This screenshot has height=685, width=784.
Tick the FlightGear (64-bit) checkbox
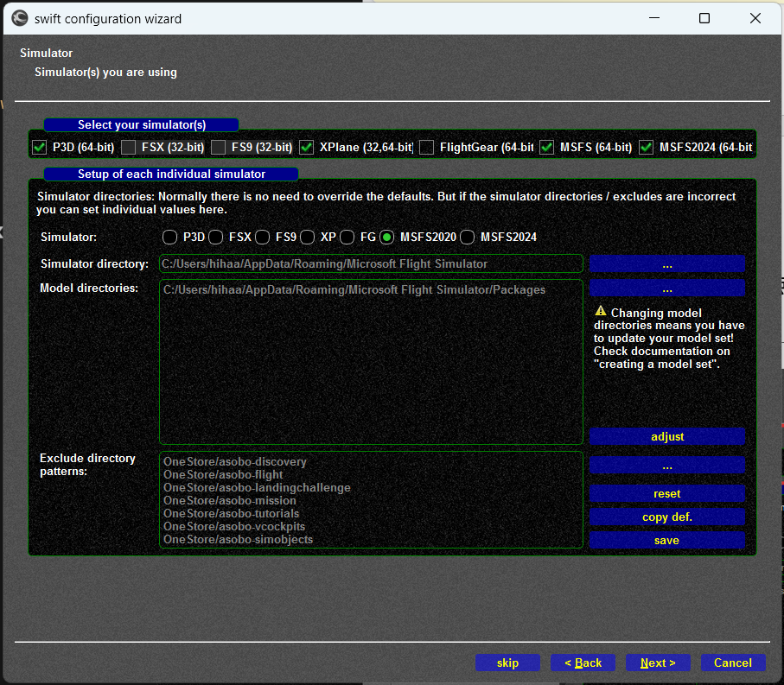tap(426, 148)
